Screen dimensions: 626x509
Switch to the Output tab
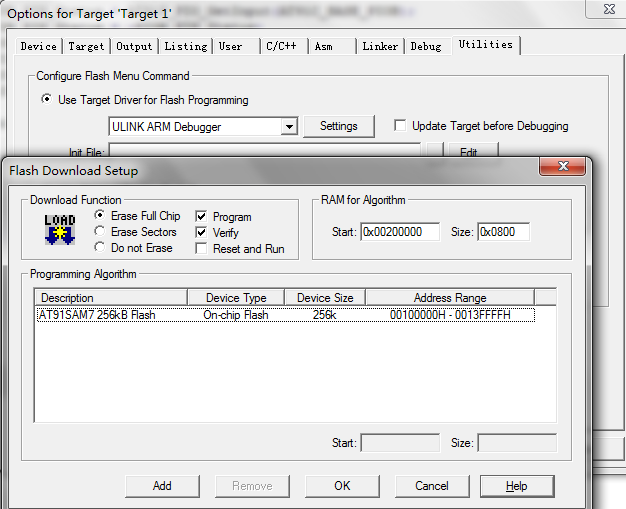(x=134, y=46)
